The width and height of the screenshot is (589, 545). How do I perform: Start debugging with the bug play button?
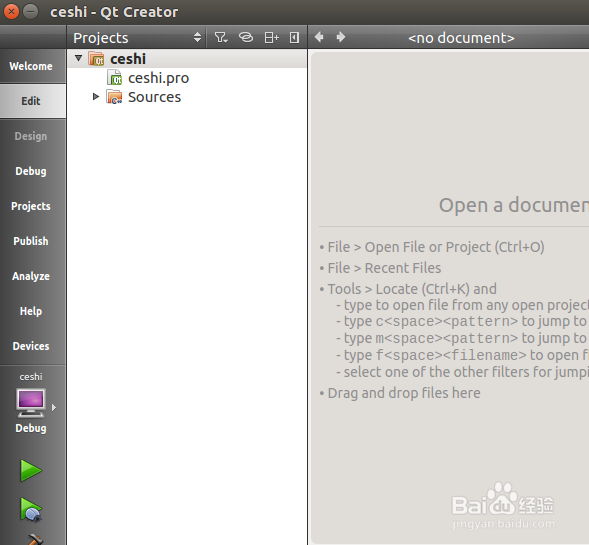(31, 510)
